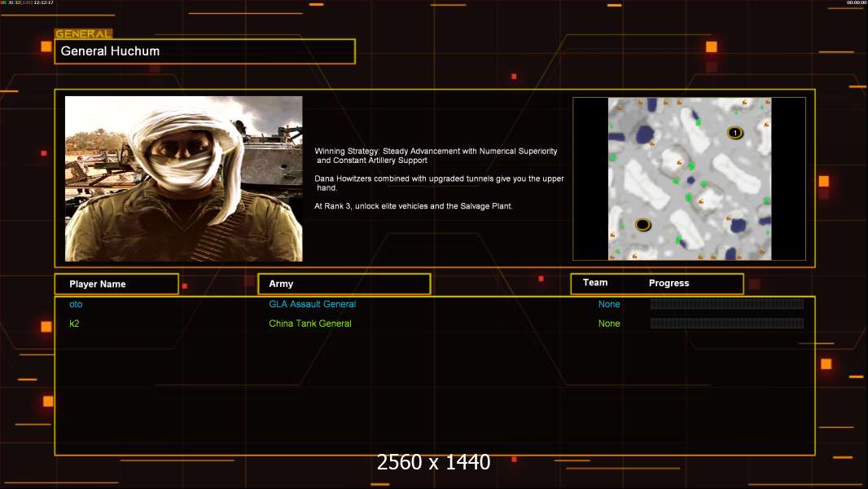Viewport: 868px width, 489px height.
Task: Select the General Huchum name field
Action: [204, 51]
